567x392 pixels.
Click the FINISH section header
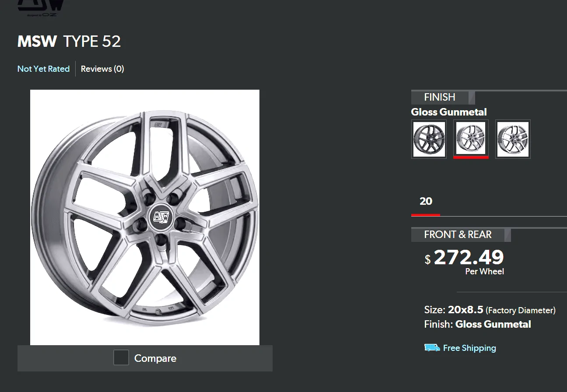[x=440, y=97]
